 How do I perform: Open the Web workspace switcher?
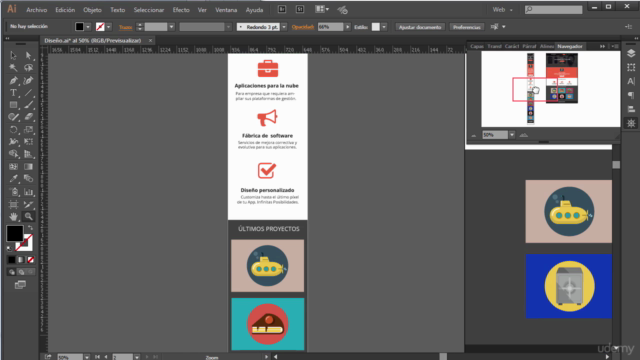502,9
